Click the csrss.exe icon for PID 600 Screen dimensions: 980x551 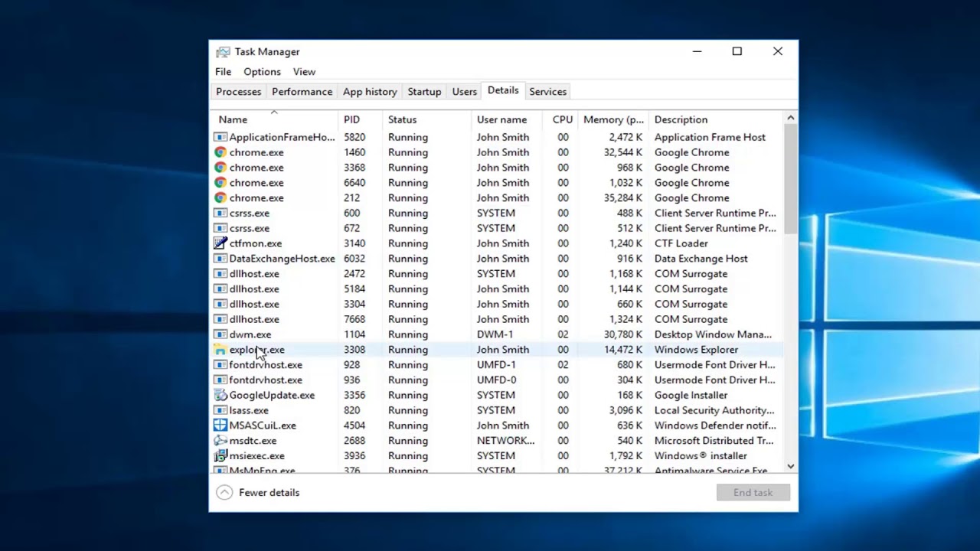click(220, 213)
